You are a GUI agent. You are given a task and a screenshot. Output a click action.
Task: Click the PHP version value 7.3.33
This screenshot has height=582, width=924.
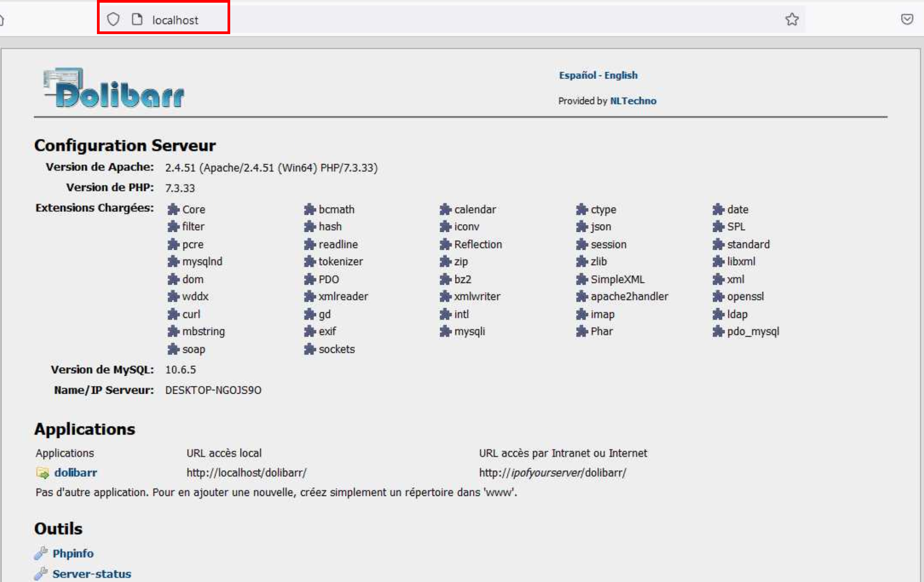point(180,188)
